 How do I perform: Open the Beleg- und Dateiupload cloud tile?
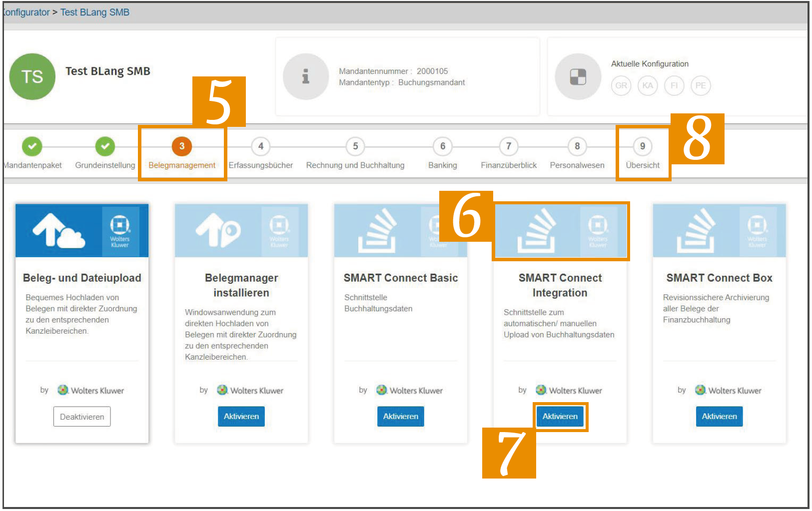[82, 230]
